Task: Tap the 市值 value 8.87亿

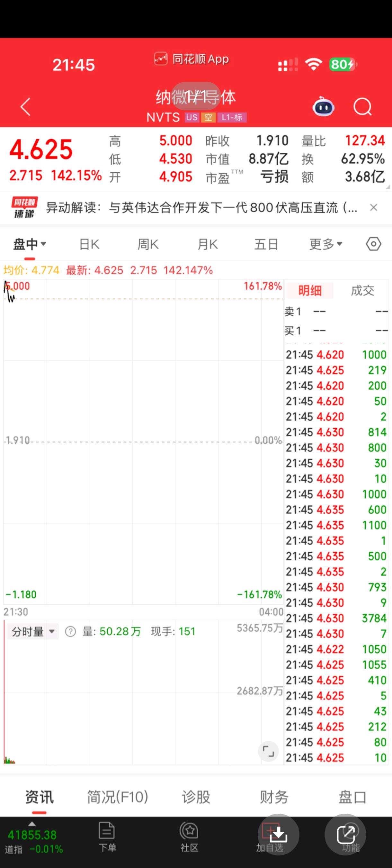Action: tap(268, 158)
